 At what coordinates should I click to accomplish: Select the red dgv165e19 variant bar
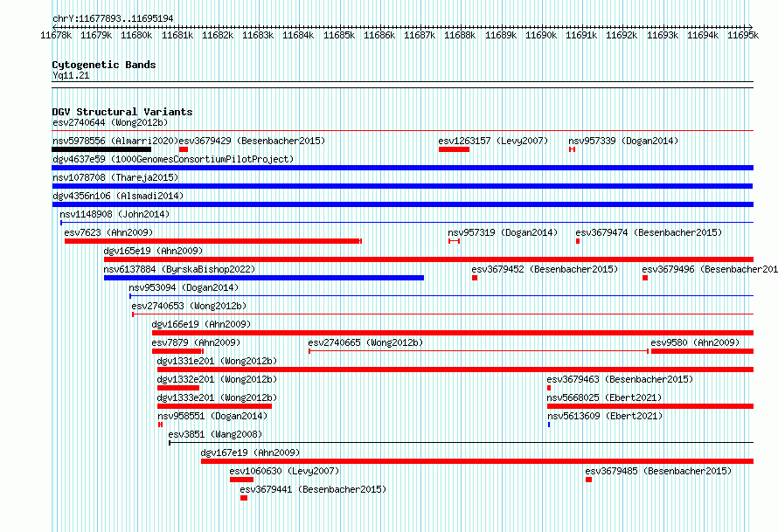point(428,259)
